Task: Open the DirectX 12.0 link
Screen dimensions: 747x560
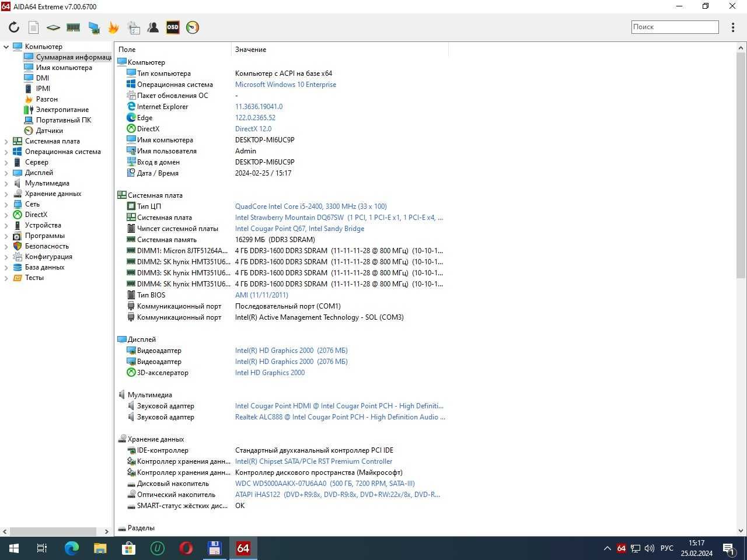Action: click(x=253, y=129)
